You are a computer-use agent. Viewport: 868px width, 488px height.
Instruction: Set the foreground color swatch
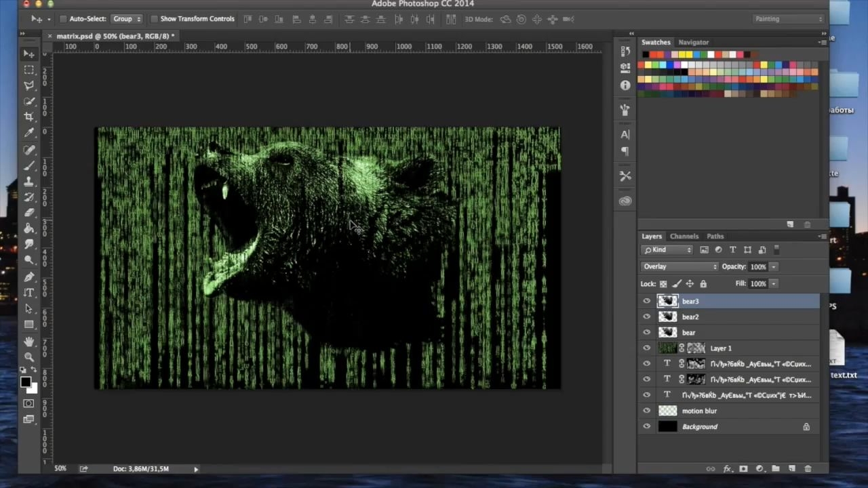pos(26,382)
